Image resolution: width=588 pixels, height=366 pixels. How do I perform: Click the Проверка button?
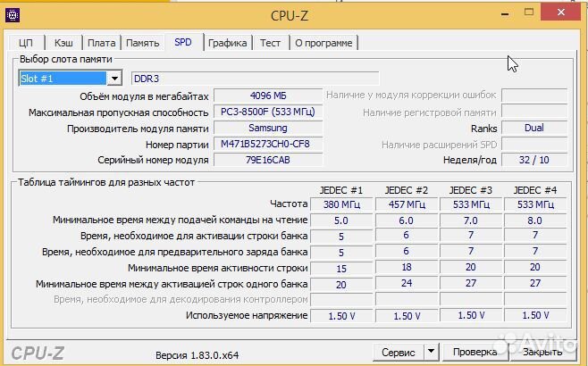475,352
